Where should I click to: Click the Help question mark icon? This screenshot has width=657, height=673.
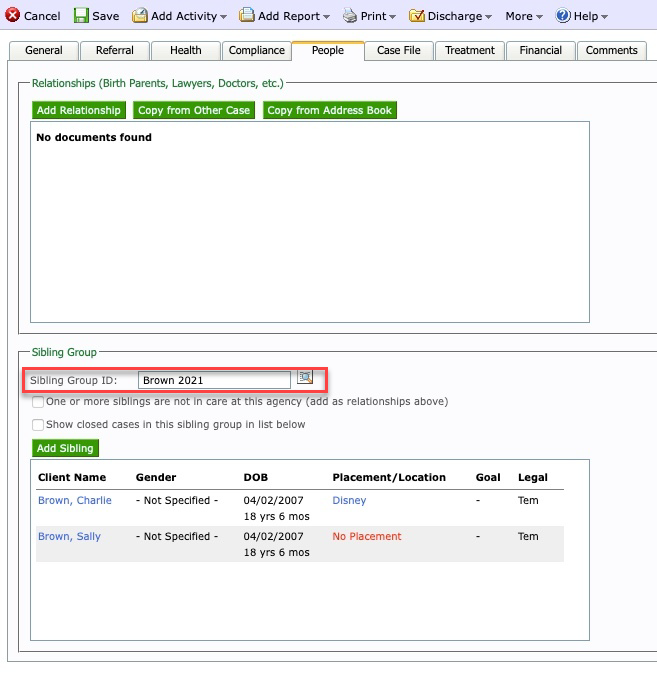click(x=563, y=16)
